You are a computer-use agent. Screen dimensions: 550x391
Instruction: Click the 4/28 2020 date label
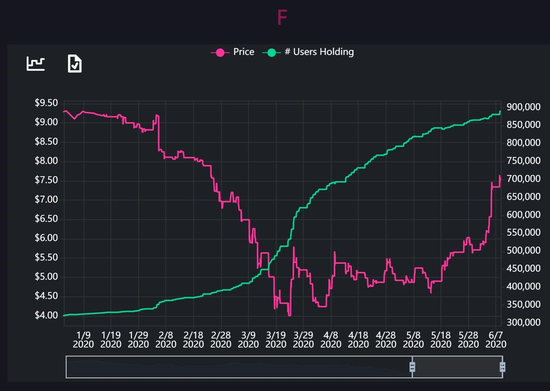[386, 340]
